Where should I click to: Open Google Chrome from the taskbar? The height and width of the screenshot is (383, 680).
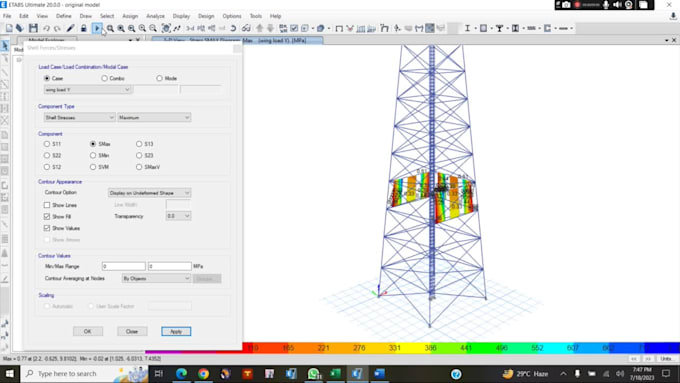(x=203, y=373)
